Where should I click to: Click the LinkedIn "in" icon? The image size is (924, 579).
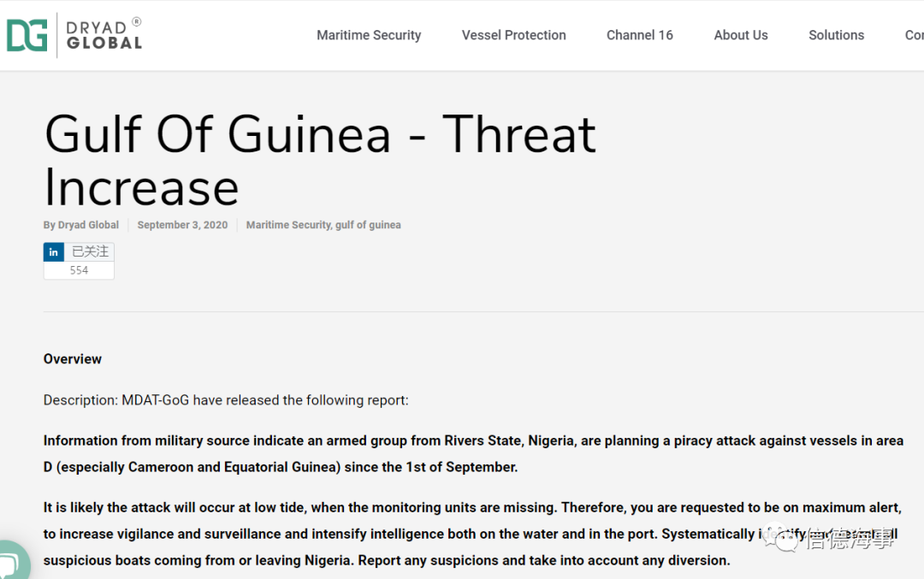coord(54,252)
